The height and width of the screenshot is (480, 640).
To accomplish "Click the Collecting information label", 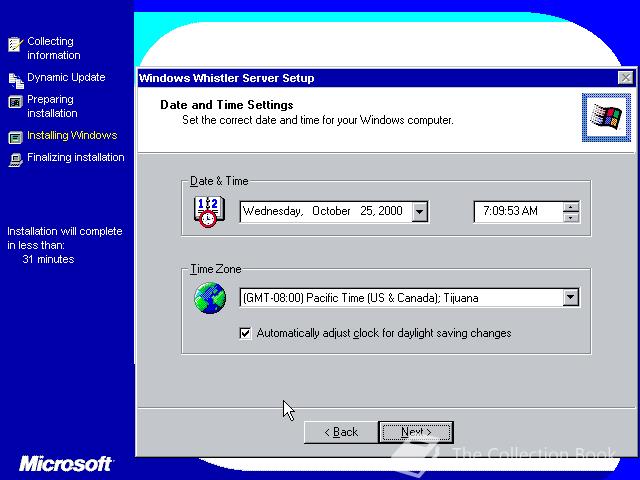I will 53,48.
